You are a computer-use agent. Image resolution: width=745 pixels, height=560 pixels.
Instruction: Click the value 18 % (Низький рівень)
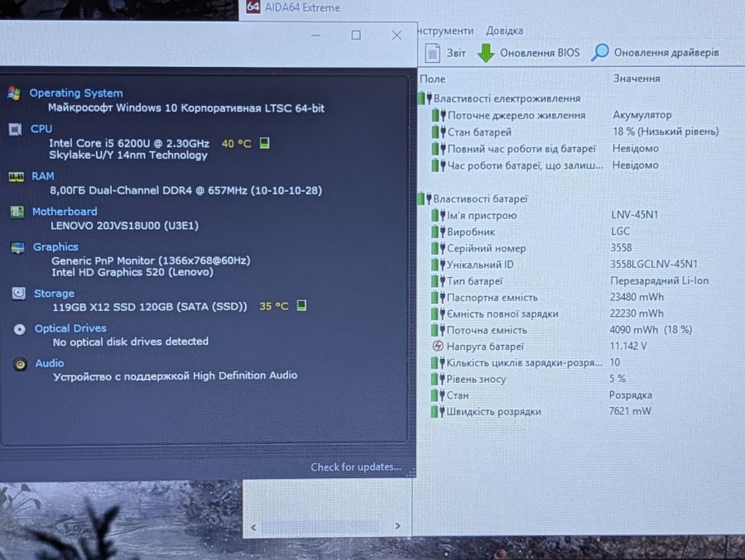[666, 132]
